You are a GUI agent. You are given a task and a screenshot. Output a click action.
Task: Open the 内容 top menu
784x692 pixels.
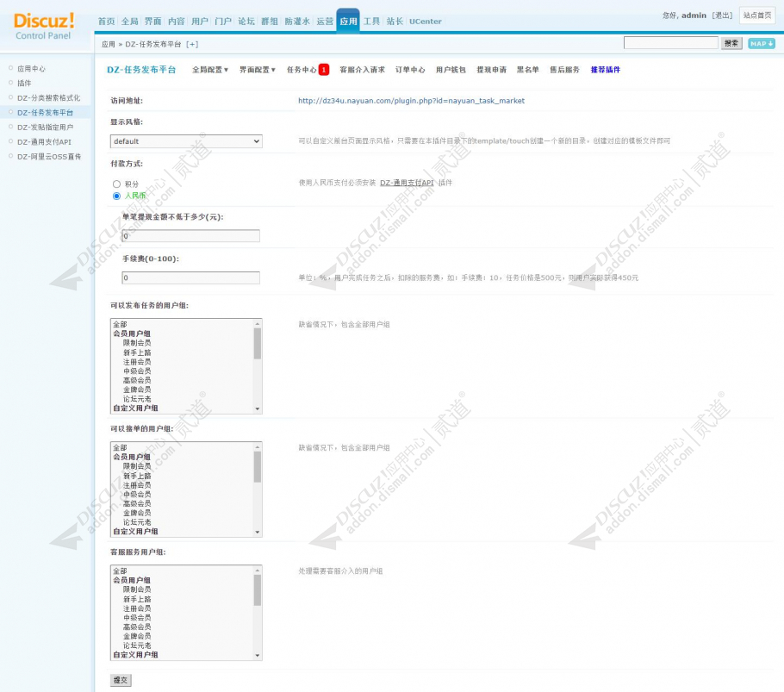[176, 21]
